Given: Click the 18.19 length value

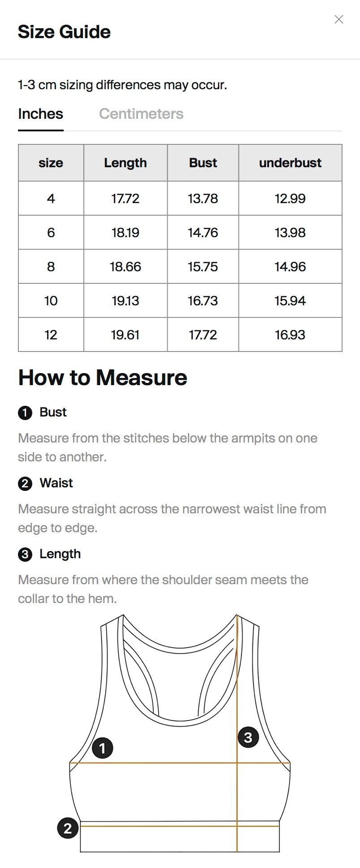Looking at the screenshot, I should pyautogui.click(x=126, y=232).
